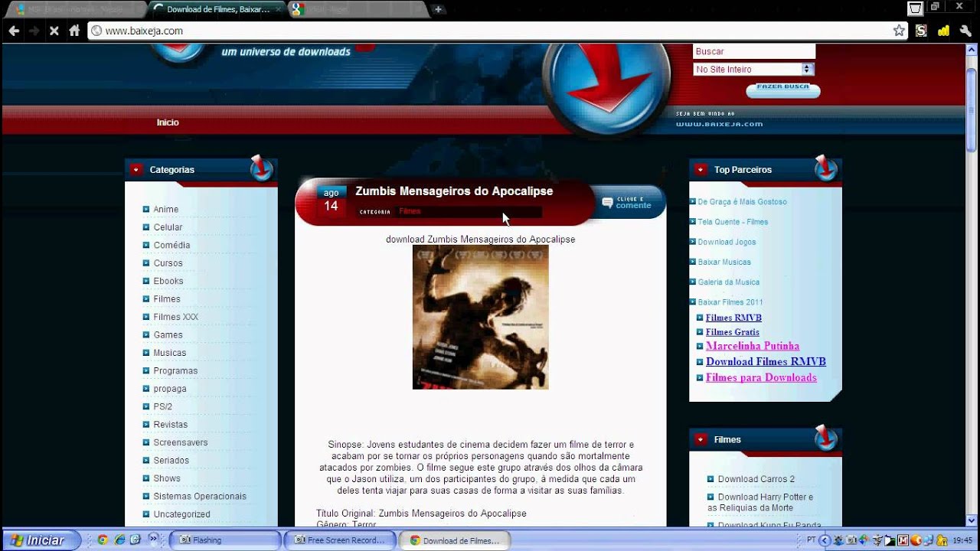Click the zombie movie poster image
The height and width of the screenshot is (551, 980).
480,317
